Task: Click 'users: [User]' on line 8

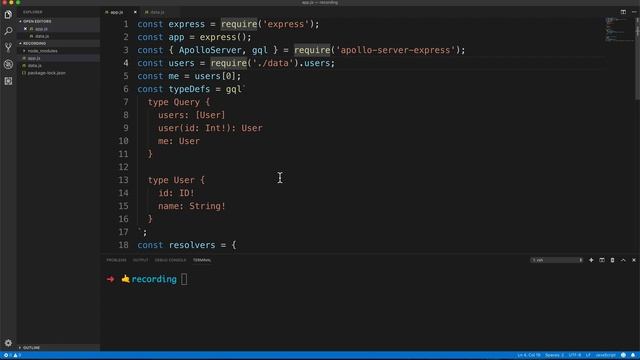Action: coord(191,115)
